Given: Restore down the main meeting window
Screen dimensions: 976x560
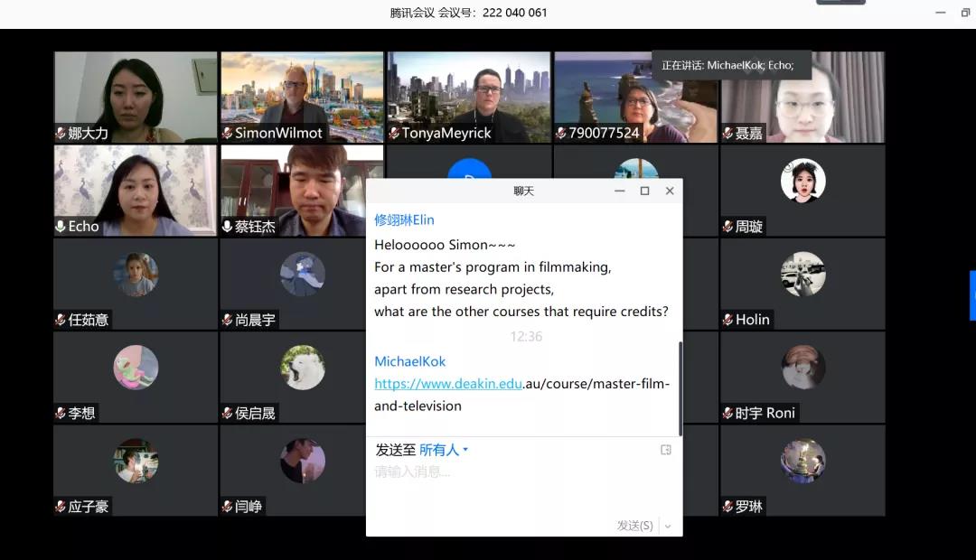Looking at the screenshot, I should click(965, 13).
